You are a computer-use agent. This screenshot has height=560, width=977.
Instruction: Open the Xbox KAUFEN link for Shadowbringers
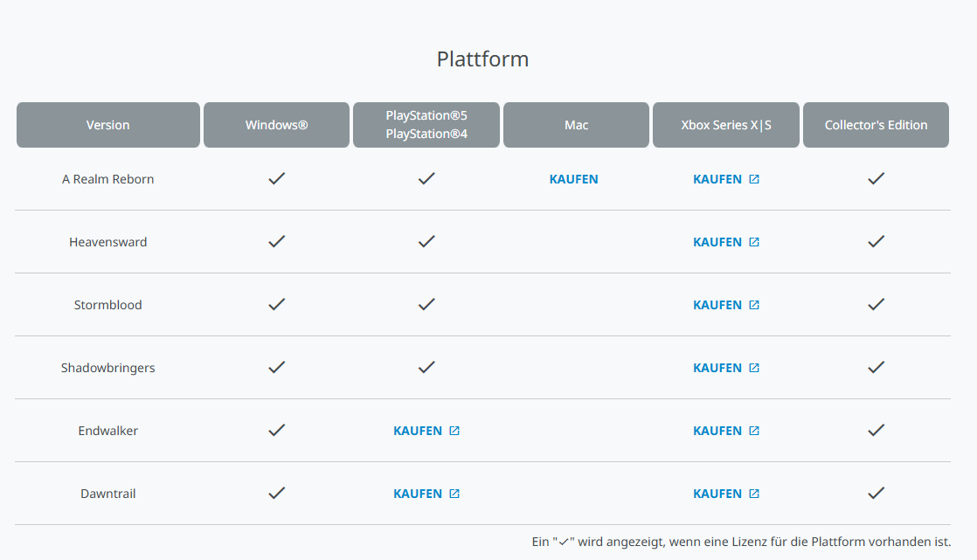[x=726, y=368]
